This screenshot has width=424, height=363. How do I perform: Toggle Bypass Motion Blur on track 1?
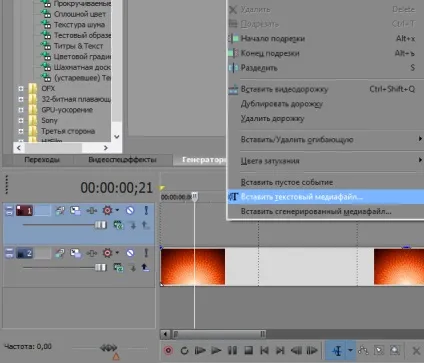[60, 211]
